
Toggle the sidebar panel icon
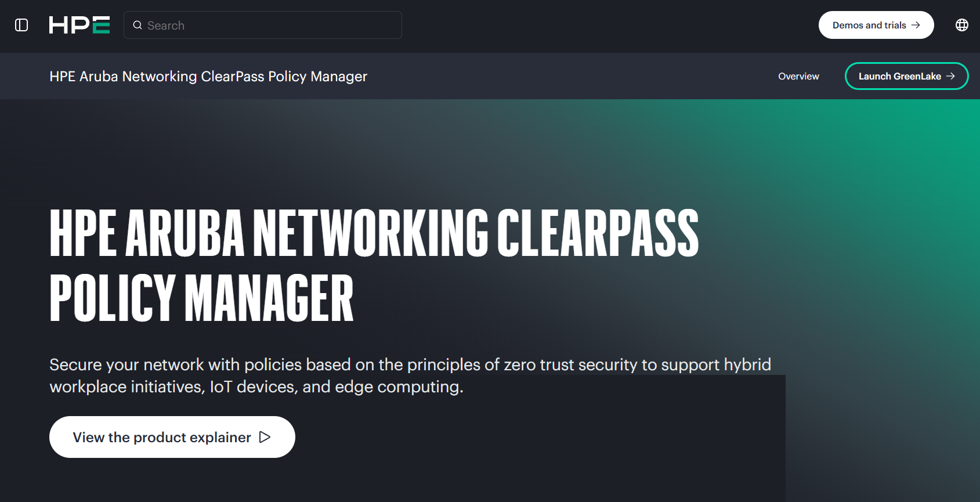pos(21,25)
